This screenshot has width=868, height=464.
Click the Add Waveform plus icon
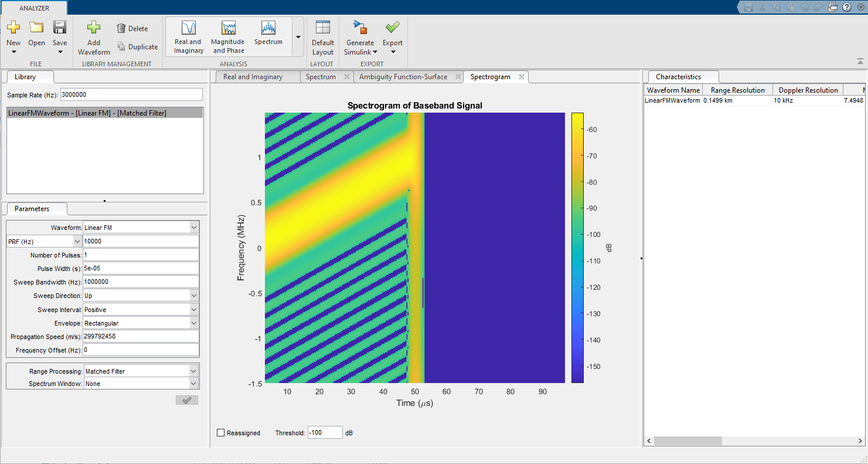tap(94, 28)
